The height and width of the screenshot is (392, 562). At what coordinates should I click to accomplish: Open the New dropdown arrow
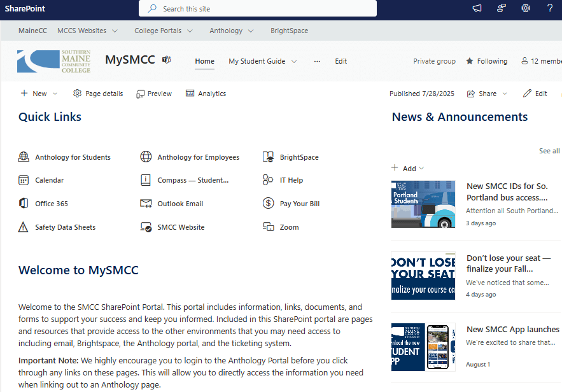[55, 94]
